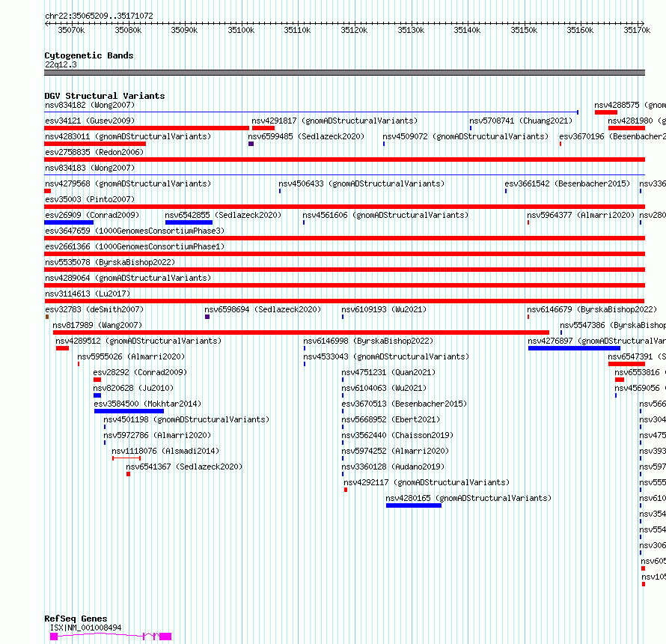Click the esv32783 (deSmith2007) brown marker

point(46,317)
